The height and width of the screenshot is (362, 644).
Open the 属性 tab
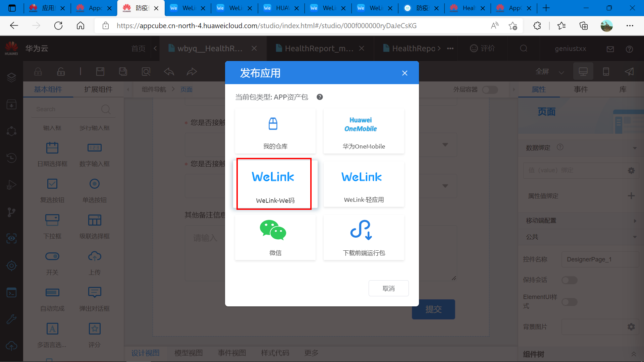click(x=539, y=89)
